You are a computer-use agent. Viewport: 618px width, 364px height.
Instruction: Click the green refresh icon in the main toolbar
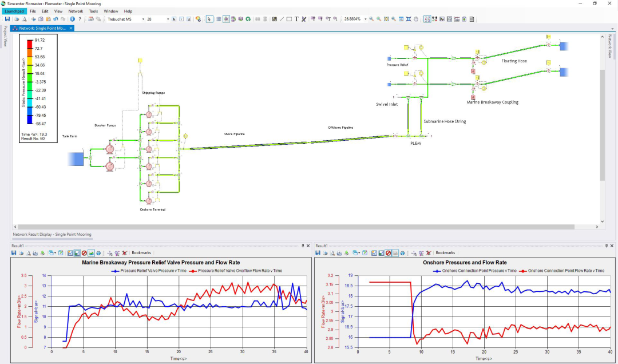point(248,19)
